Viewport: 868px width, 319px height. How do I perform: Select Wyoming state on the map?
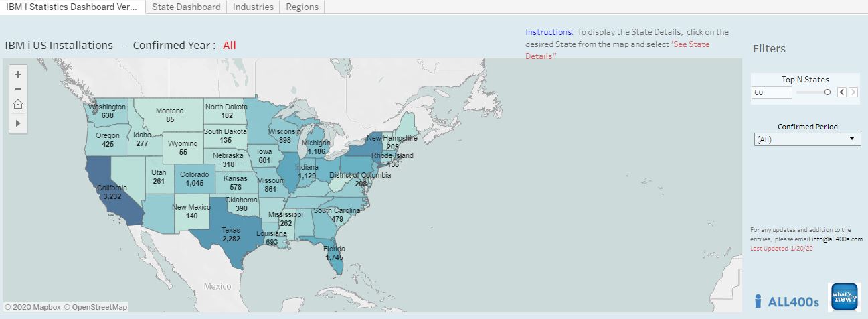tap(183, 148)
